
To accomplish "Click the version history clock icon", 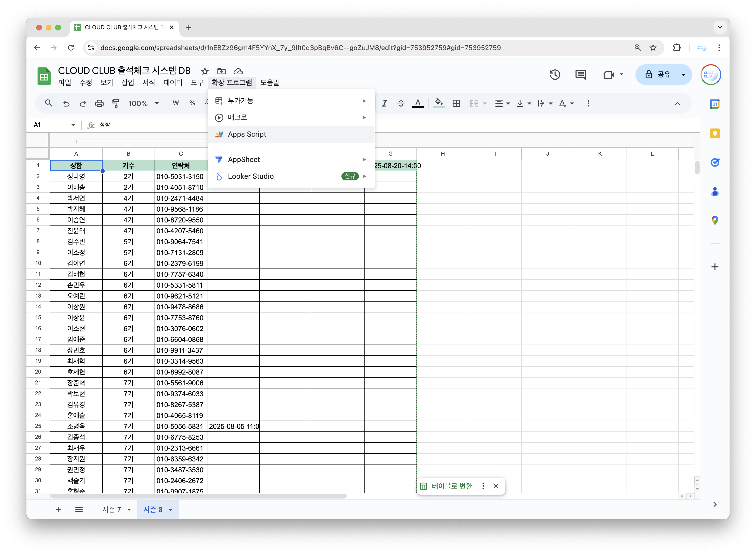I will coord(554,74).
